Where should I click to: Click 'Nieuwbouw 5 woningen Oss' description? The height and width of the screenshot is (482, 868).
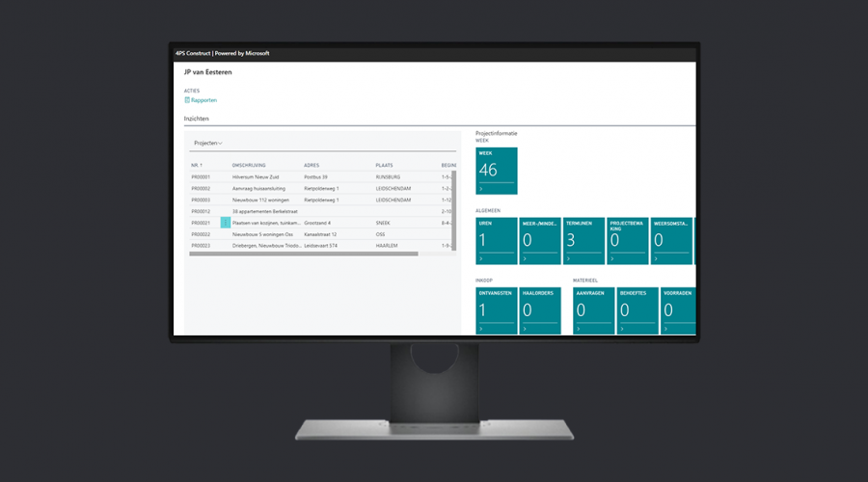[263, 234]
